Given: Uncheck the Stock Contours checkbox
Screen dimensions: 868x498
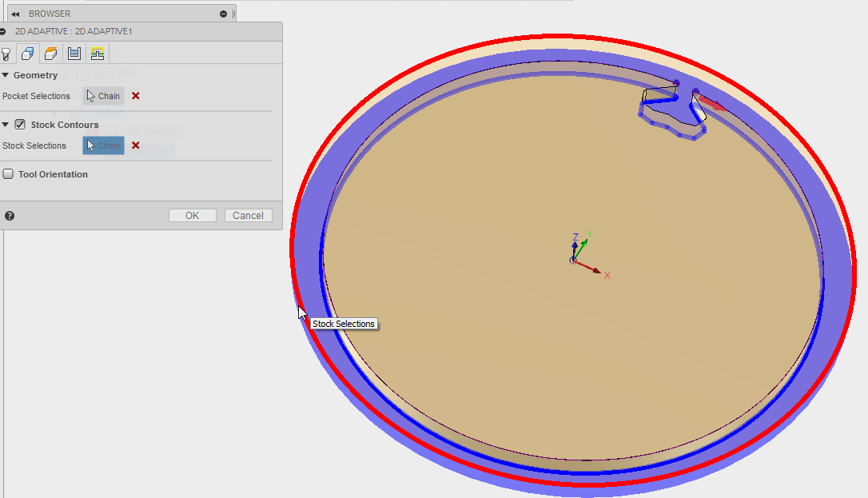Looking at the screenshot, I should pyautogui.click(x=20, y=125).
